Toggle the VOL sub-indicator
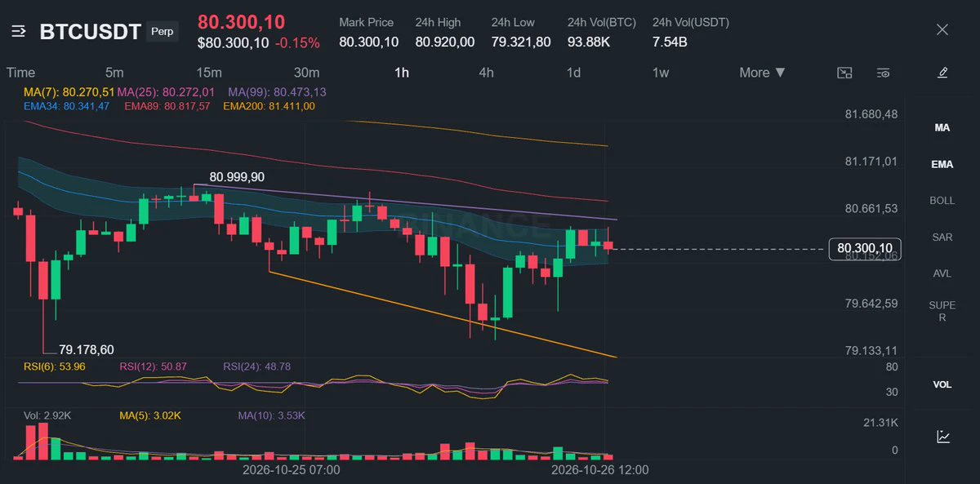 (942, 384)
